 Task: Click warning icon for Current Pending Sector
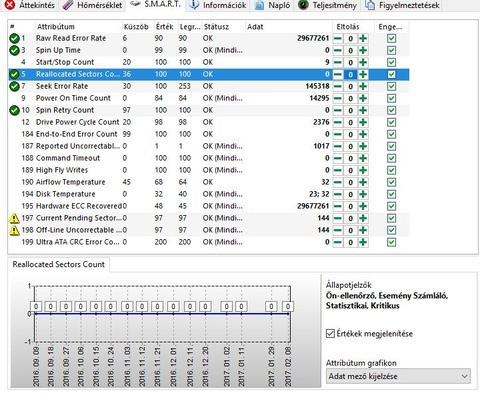[x=14, y=218]
